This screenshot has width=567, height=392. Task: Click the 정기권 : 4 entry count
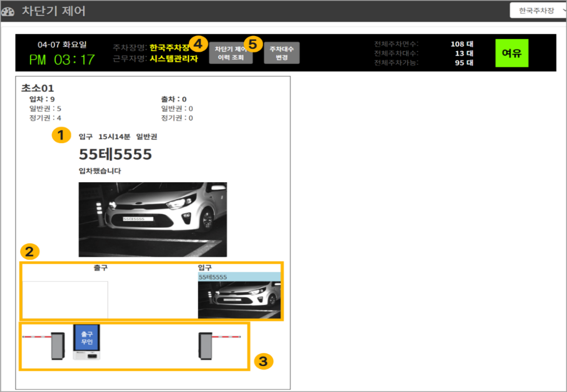point(45,118)
